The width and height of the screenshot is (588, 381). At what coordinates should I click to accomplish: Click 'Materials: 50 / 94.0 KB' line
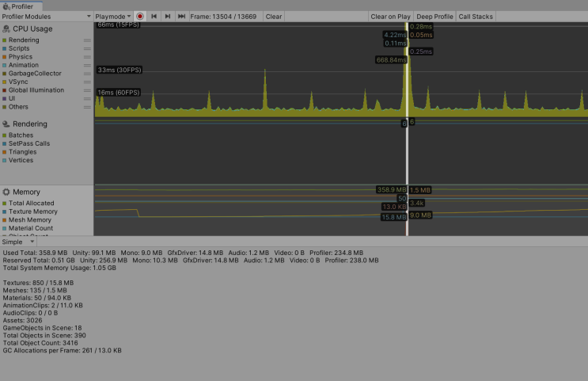(x=36, y=298)
